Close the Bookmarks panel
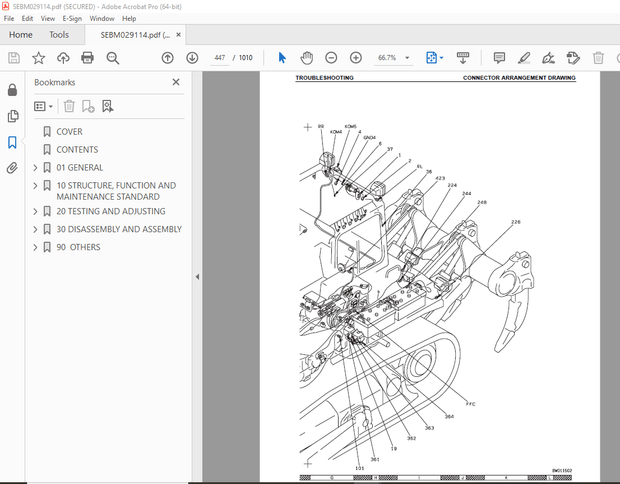This screenshot has width=620, height=484. tap(176, 82)
